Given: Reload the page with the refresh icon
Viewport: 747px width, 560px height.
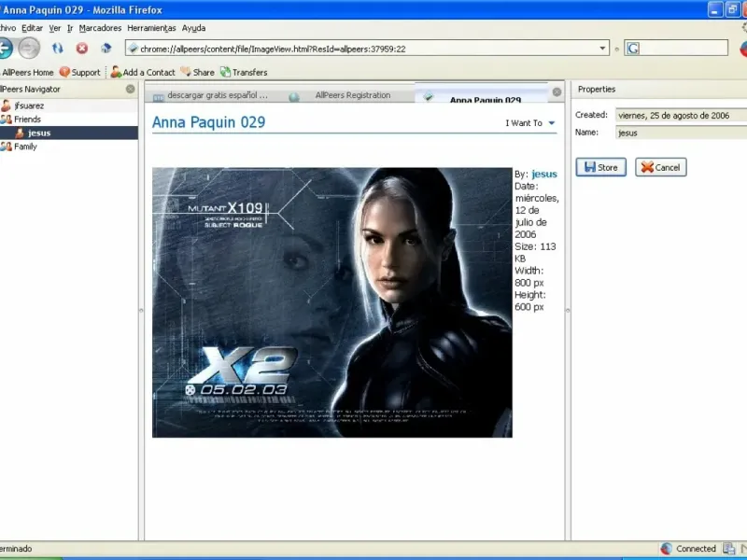Looking at the screenshot, I should [58, 49].
